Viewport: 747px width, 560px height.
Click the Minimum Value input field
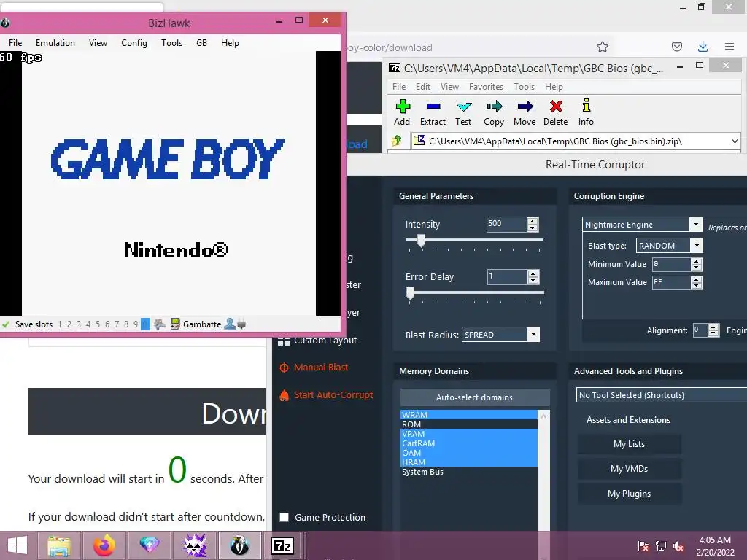point(671,264)
